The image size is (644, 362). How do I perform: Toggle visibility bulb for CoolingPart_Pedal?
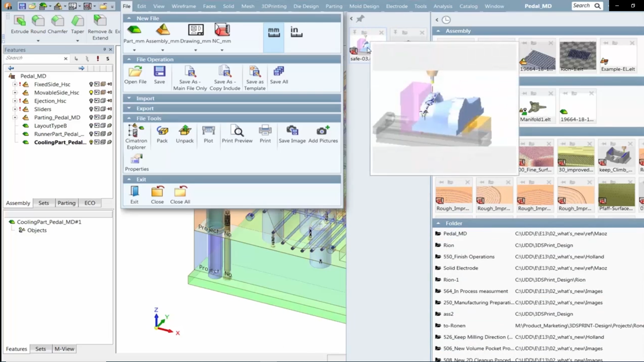[x=91, y=142]
